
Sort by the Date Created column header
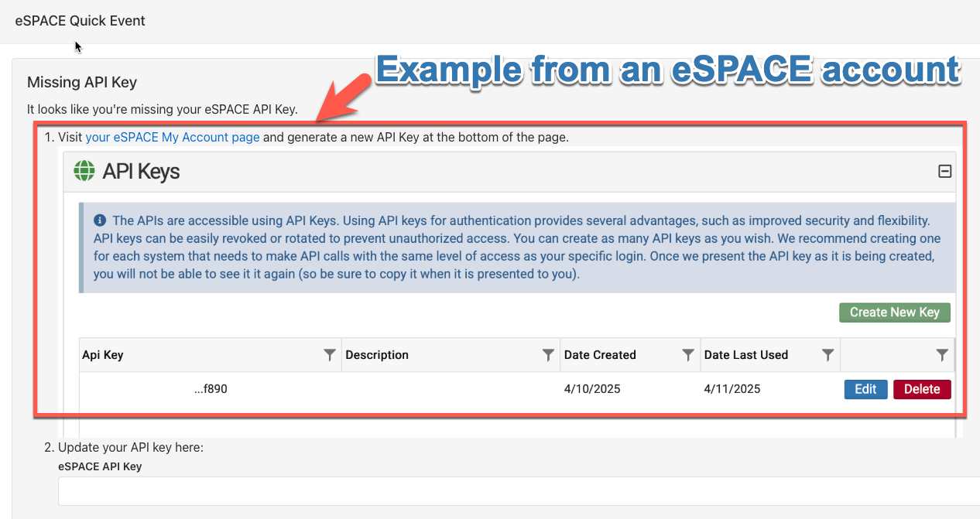(x=600, y=355)
